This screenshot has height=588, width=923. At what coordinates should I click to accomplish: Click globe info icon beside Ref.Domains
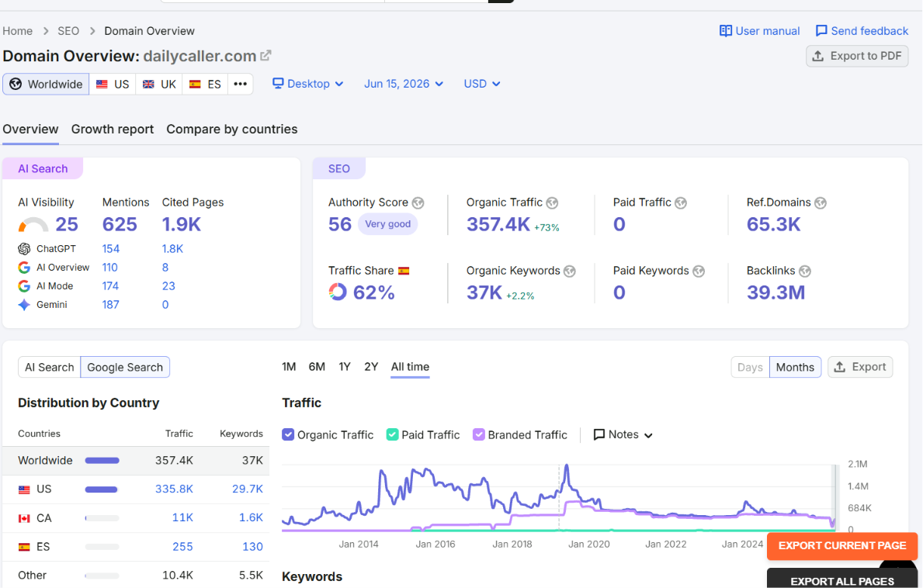point(821,203)
